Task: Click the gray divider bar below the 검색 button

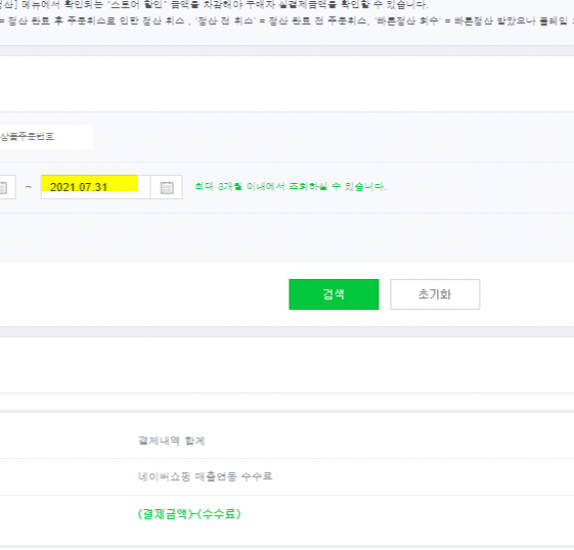Action: [x=287, y=331]
